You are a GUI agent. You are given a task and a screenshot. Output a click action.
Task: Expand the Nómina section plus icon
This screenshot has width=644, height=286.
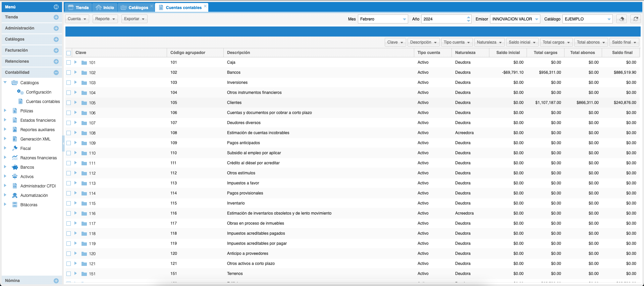[x=56, y=281]
